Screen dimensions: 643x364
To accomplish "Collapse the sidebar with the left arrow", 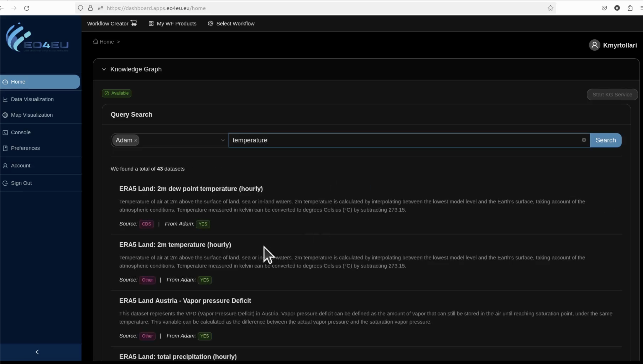I will click(37, 352).
